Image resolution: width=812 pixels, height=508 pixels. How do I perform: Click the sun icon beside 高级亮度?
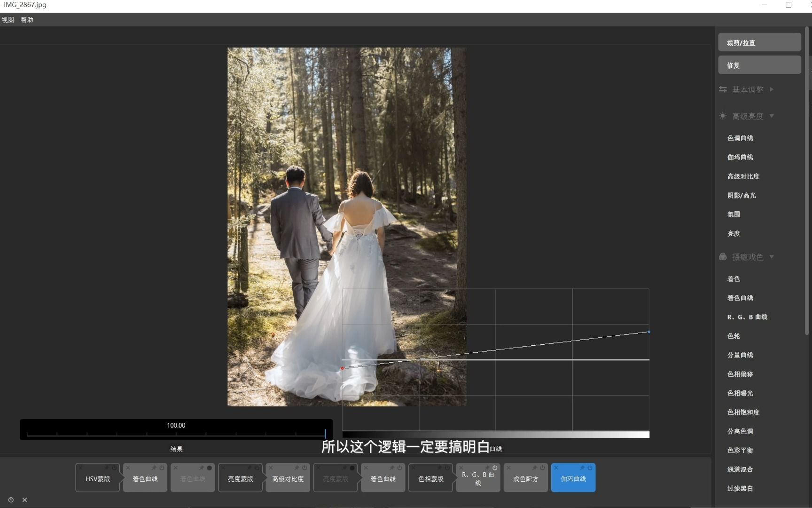(723, 116)
